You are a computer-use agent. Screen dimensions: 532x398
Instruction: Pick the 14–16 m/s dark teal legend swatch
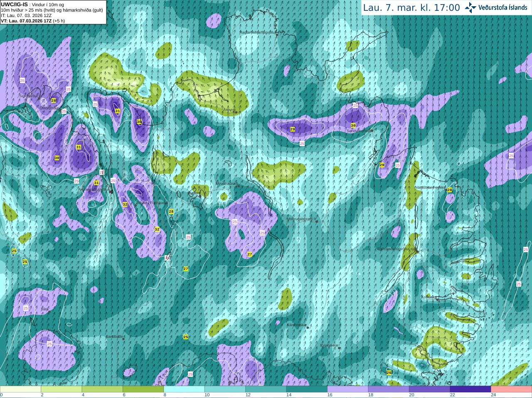coord(307,389)
